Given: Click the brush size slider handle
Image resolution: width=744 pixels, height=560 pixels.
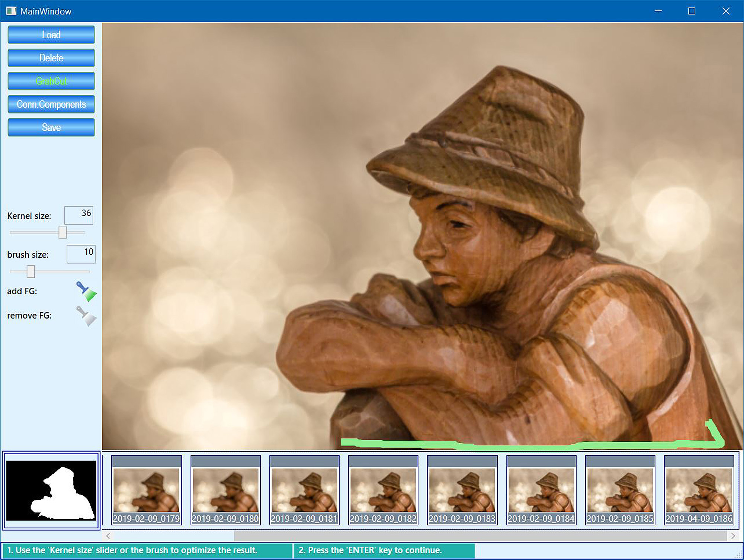Looking at the screenshot, I should 31,271.
